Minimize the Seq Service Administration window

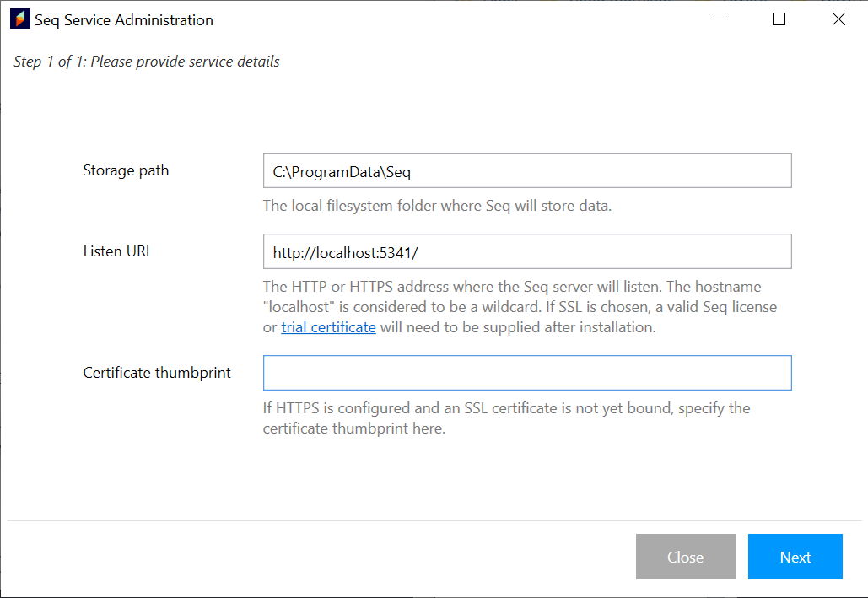(x=720, y=19)
